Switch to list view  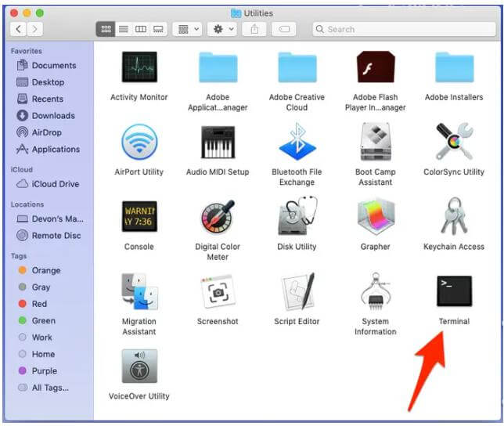[124, 29]
